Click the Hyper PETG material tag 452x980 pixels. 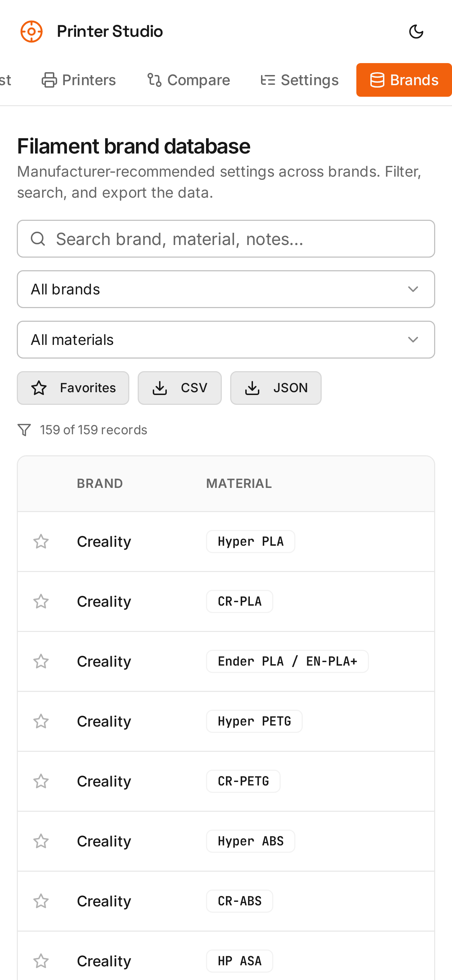tap(254, 721)
